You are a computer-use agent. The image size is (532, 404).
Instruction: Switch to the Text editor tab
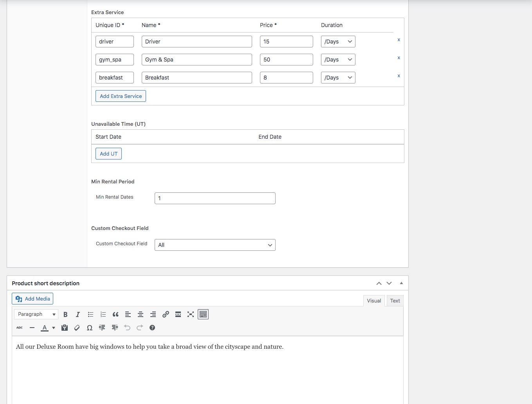(x=395, y=301)
